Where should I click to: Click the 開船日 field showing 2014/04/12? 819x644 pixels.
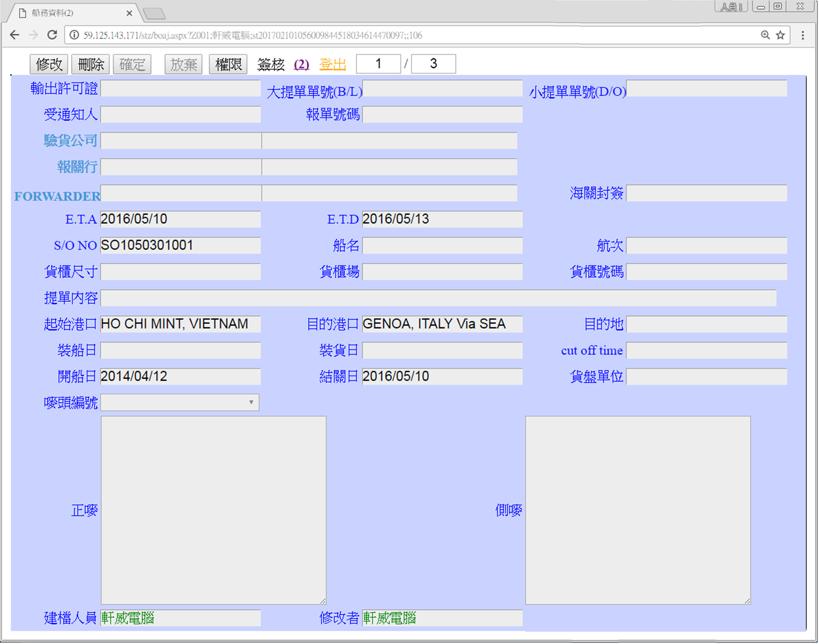point(181,377)
